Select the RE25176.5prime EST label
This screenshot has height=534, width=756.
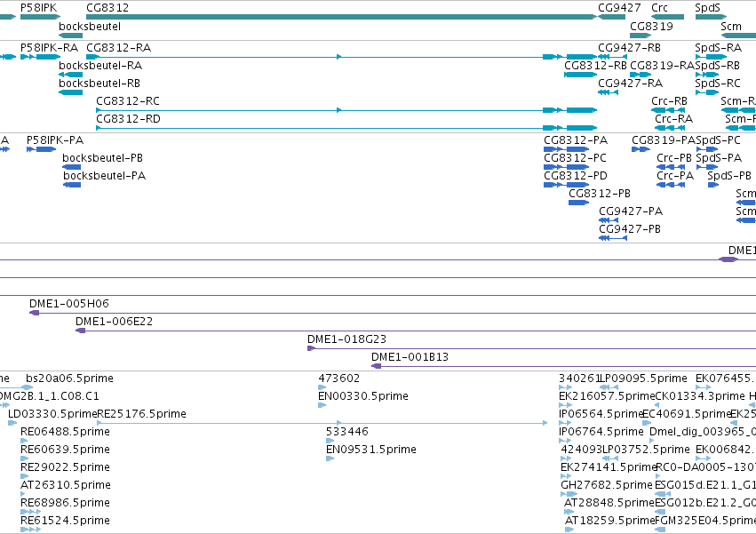(x=142, y=414)
